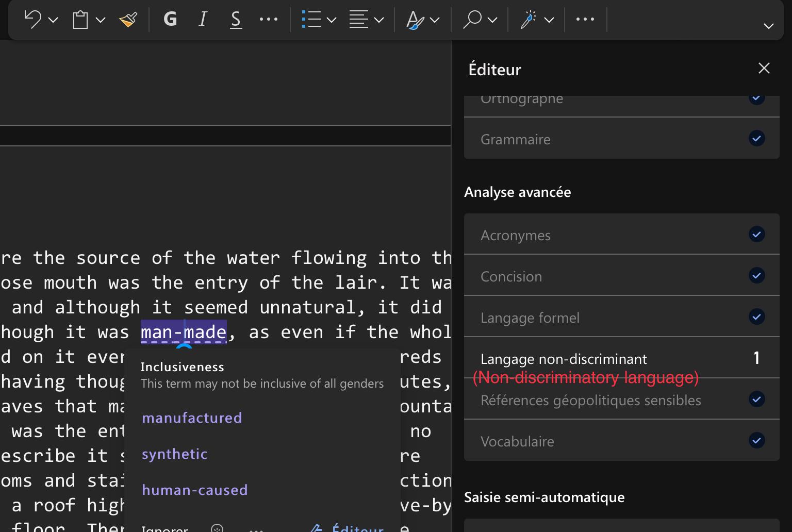The image size is (792, 532).
Task: Toggle the Vocabulaire analysis option
Action: click(x=756, y=441)
